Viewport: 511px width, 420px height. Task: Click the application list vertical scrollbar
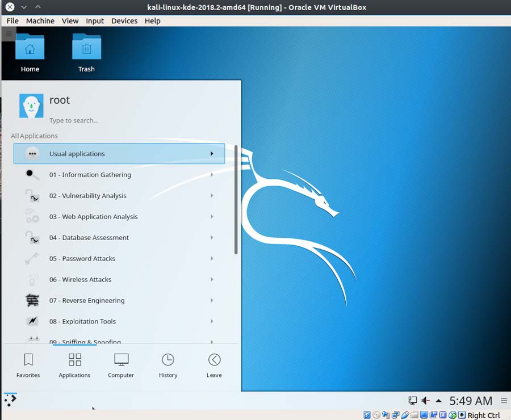point(236,200)
